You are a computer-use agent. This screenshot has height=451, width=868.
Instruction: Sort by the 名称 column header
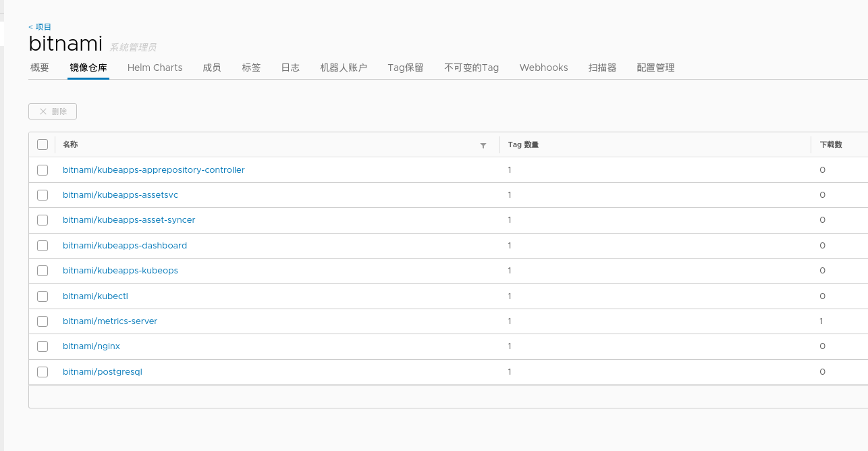tap(70, 145)
